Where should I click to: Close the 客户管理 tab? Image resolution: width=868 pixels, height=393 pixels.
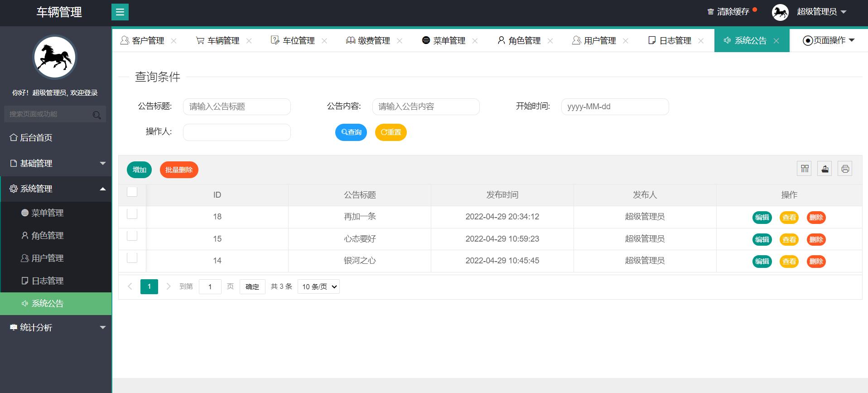pos(174,41)
